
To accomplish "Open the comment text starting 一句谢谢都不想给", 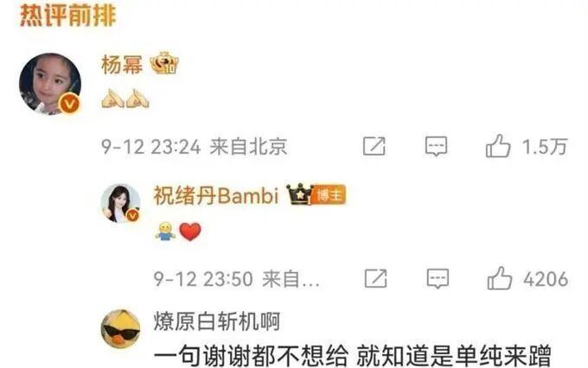I will coord(353,355).
